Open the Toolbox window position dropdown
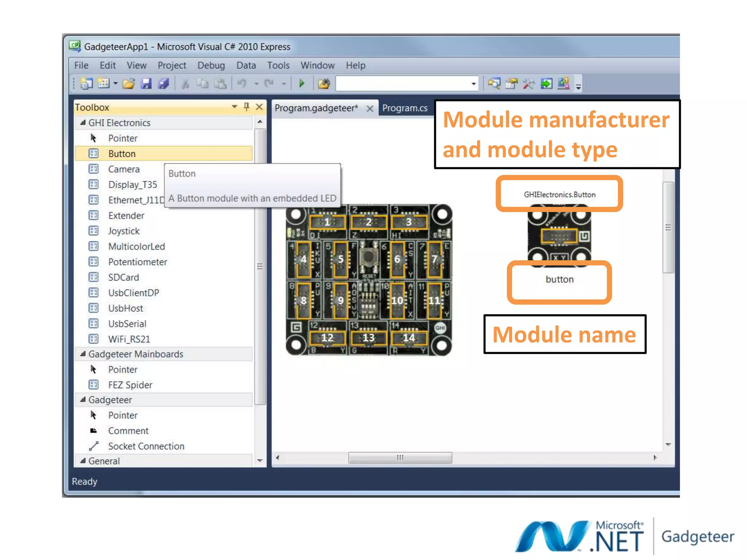 (235, 107)
